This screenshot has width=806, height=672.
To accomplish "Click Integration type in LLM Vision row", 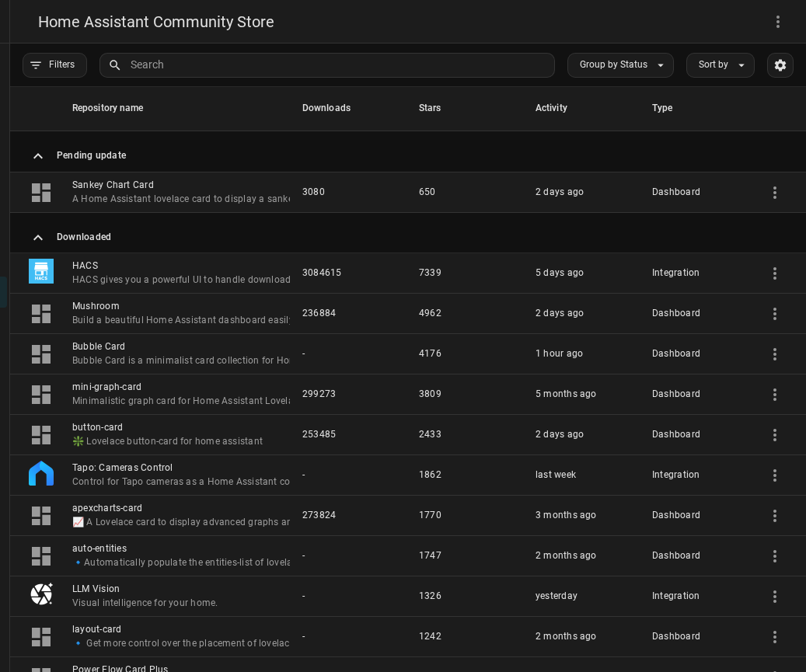I will pos(675,596).
